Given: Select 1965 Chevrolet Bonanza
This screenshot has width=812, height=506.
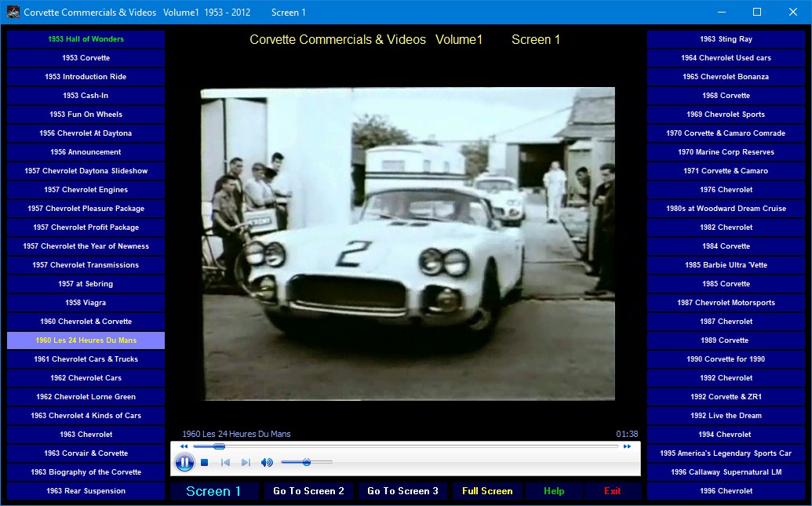Looking at the screenshot, I should [726, 77].
